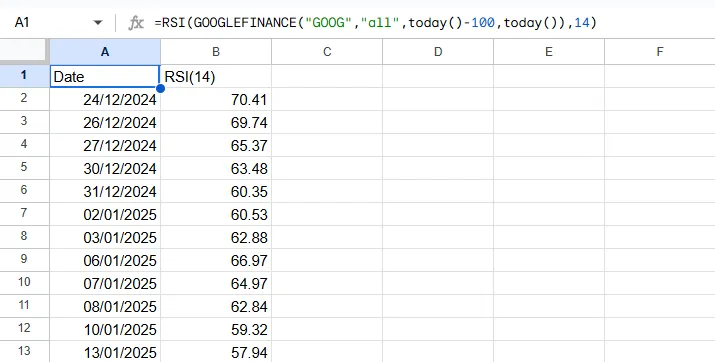Click the cell containing Date

coord(105,76)
